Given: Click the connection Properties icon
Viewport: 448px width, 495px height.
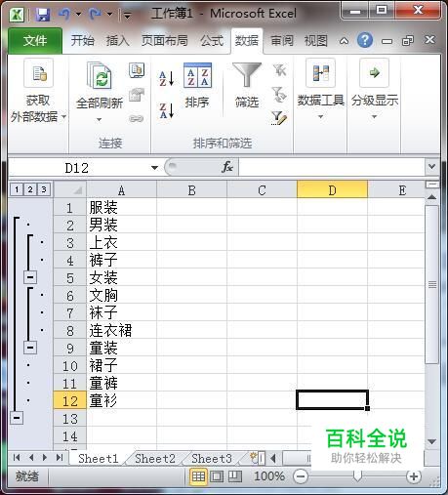Looking at the screenshot, I should 137,95.
